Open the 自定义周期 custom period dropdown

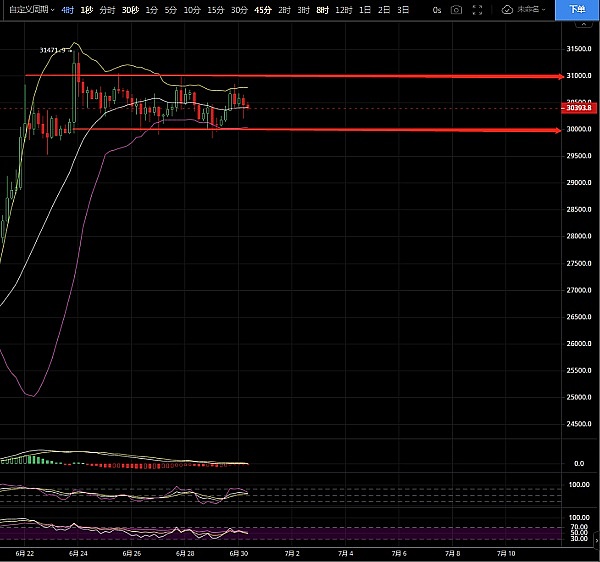pos(27,9)
